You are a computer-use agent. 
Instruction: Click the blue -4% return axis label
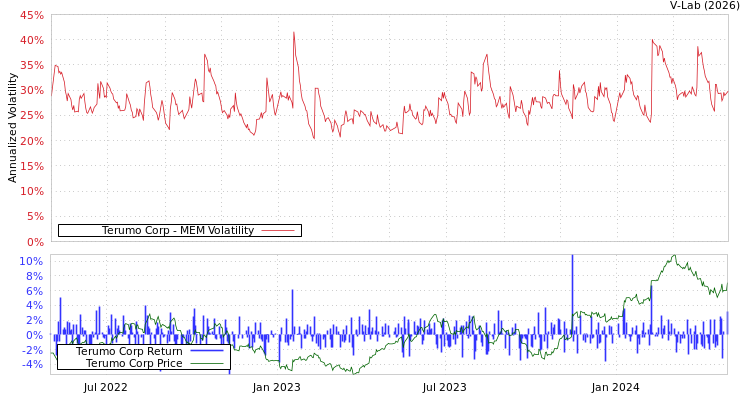32,364
